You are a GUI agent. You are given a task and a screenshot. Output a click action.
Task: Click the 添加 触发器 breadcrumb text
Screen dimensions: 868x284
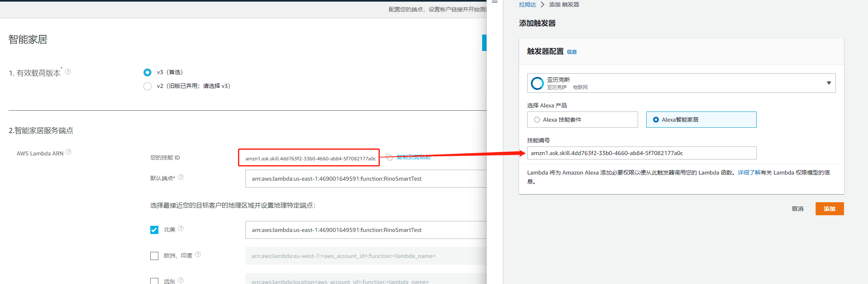564,4
